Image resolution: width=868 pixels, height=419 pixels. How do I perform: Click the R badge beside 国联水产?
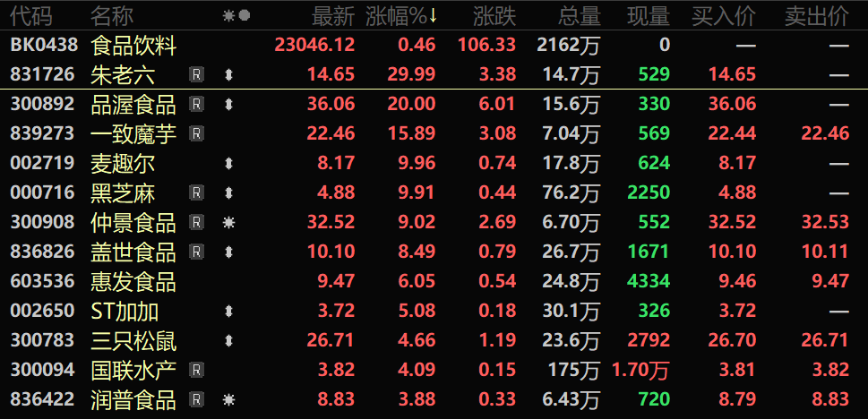(196, 370)
